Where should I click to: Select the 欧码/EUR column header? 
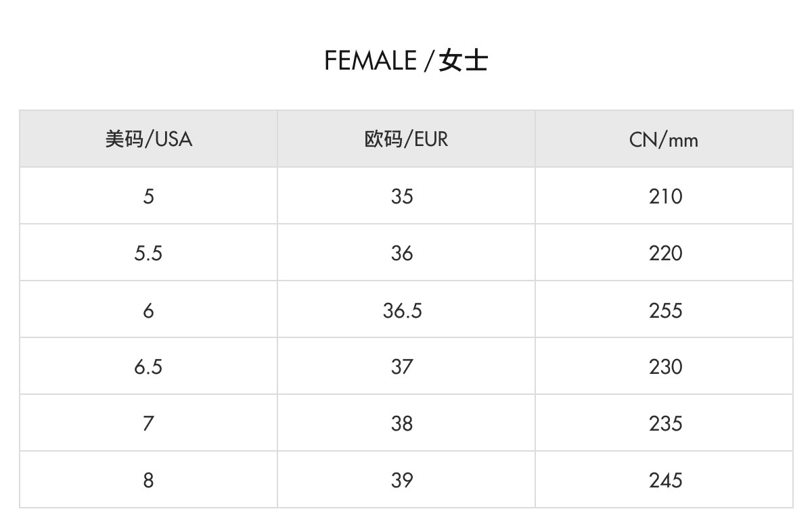point(406,139)
